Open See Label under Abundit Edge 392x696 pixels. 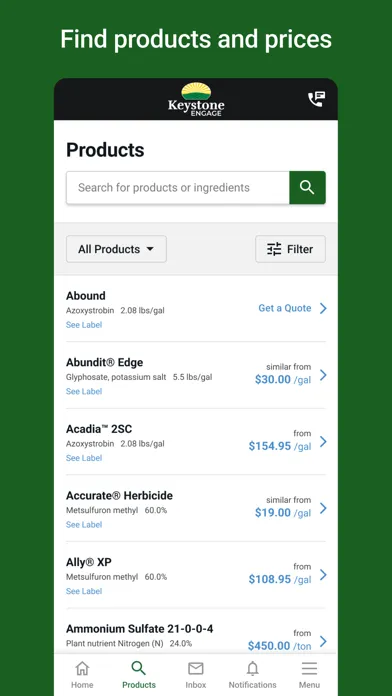click(84, 391)
